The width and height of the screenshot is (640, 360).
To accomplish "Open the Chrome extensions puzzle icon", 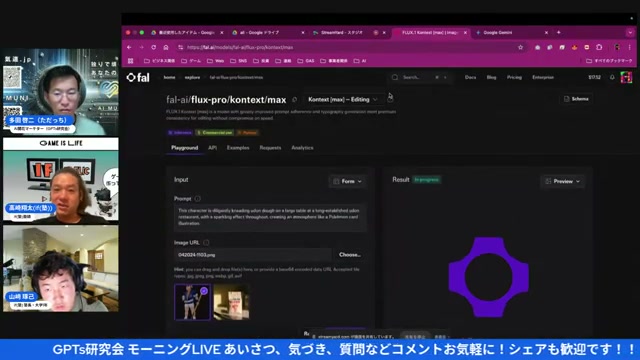I will point(599,47).
